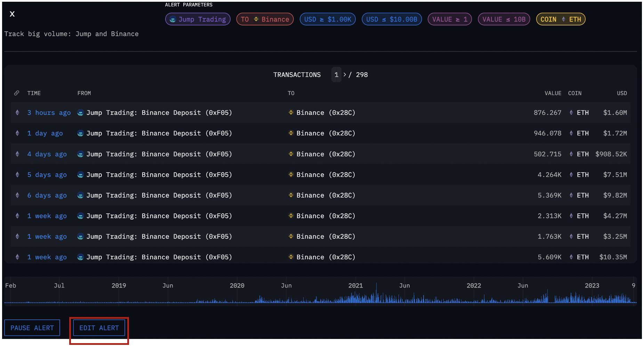
Task: Click Ethereum chain icon in 5 days ago row
Action: pos(17,174)
